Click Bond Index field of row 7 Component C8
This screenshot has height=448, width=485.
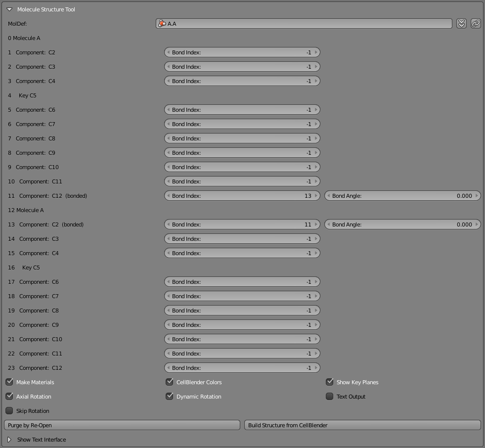[x=242, y=138]
